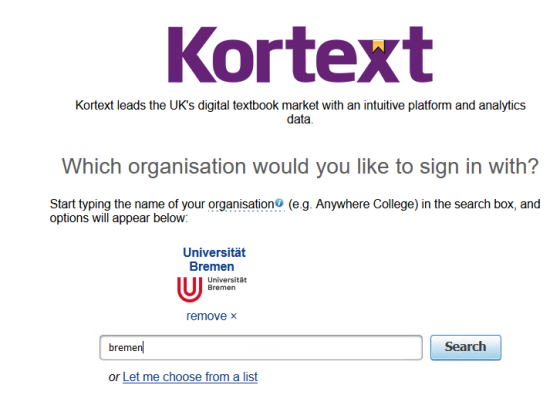Screen dimensions: 560x395
Task: Click the purple Kortext logo
Action: (x=300, y=55)
